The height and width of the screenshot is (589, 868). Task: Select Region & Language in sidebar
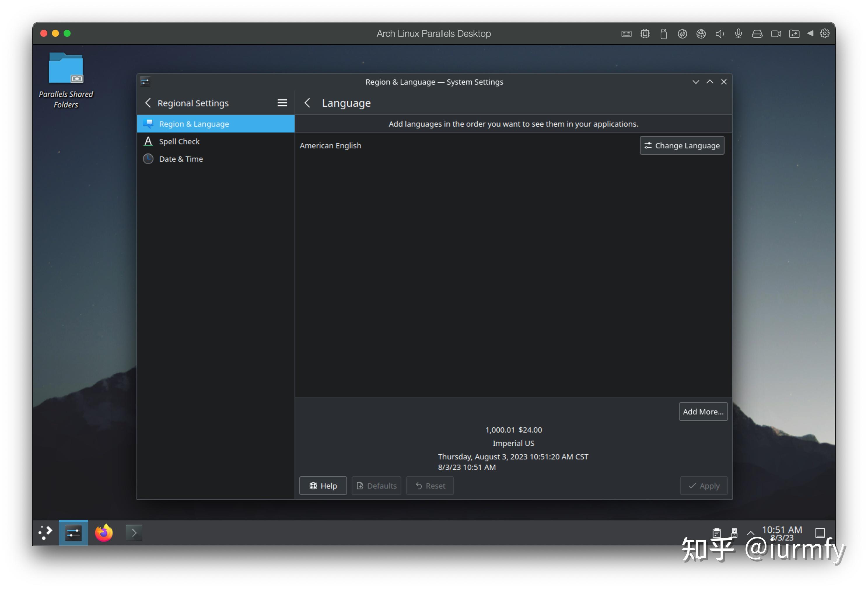tap(194, 124)
